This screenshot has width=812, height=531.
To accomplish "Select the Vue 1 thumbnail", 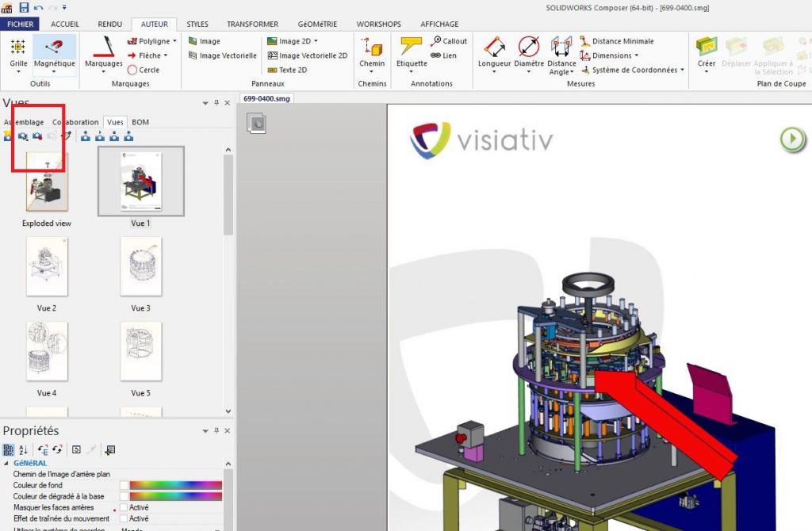I will 141,181.
